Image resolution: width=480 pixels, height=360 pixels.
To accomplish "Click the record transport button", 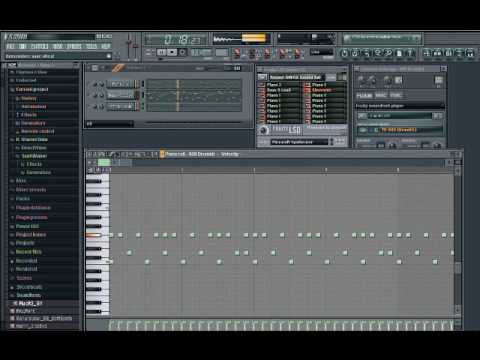I will [x=183, y=52].
